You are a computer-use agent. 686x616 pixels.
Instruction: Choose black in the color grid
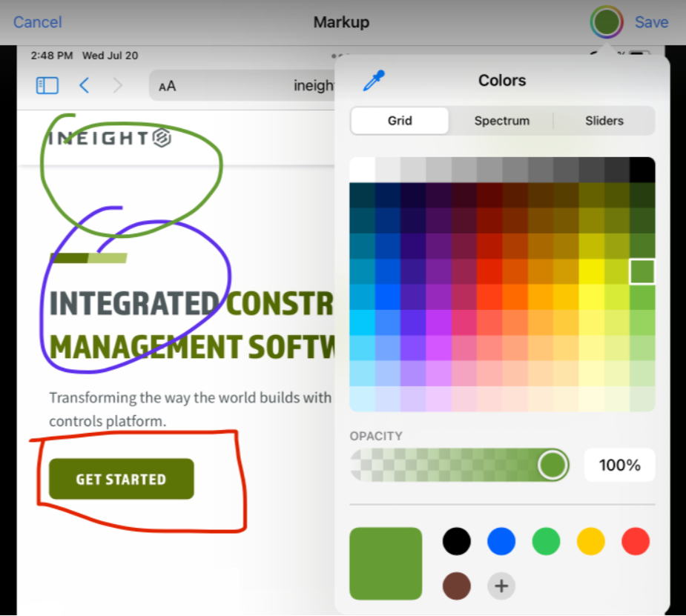(x=642, y=170)
